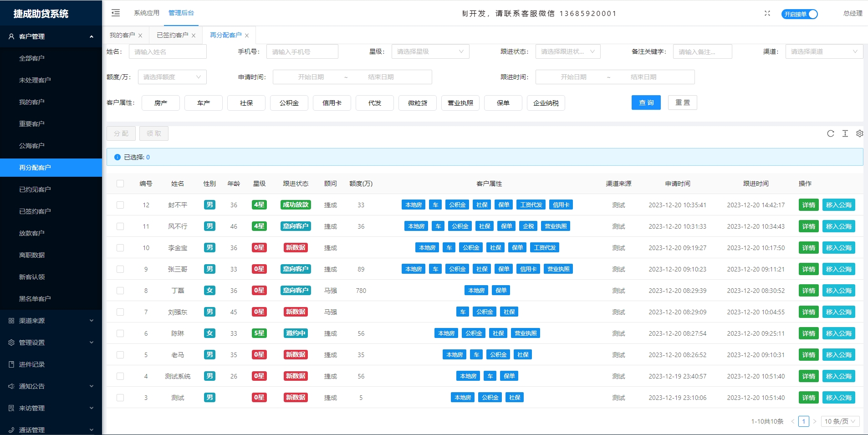Close the 再分配客户 tab with its X

click(247, 36)
